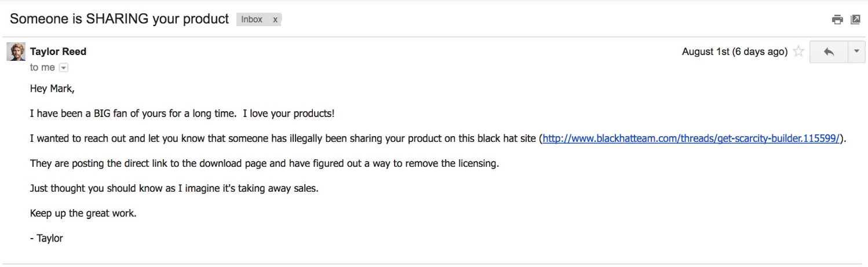This screenshot has width=868, height=267.
Task: Click the "Keep up the great work." line
Action: point(83,213)
